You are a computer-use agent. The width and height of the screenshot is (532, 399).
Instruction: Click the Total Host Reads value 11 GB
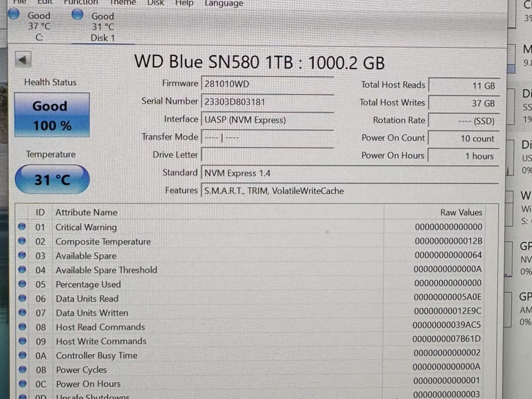[464, 85]
